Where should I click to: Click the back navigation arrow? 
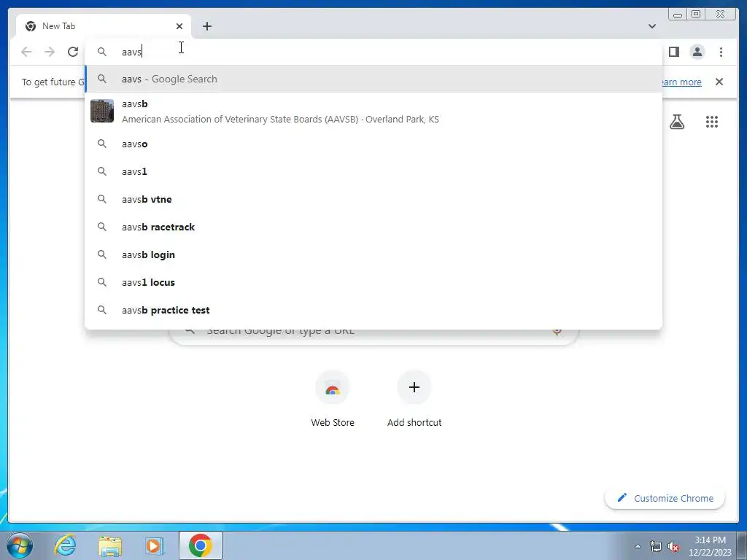point(26,52)
